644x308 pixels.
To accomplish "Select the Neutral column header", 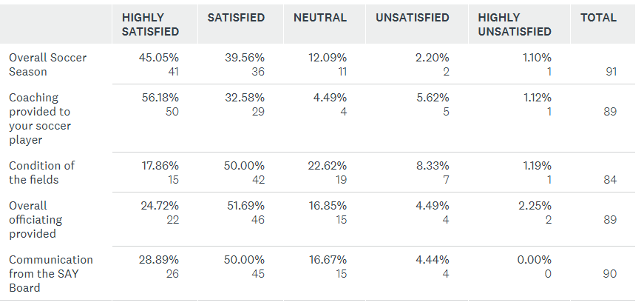I will click(x=319, y=18).
